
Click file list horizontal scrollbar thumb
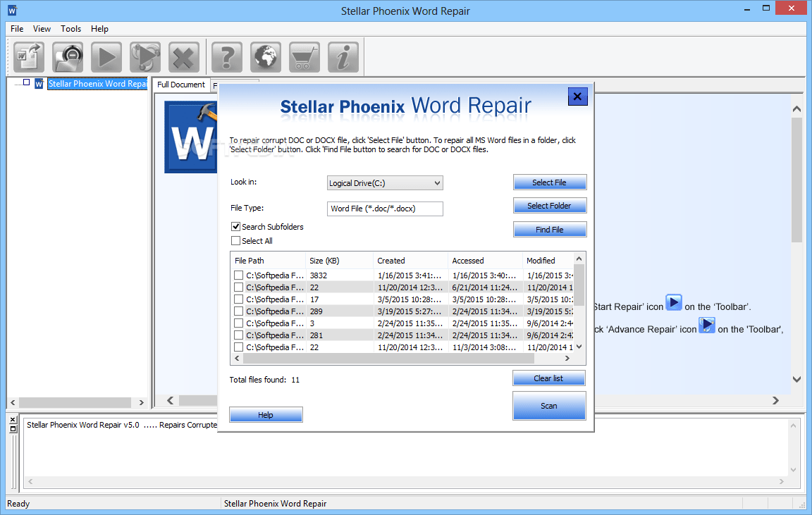click(388, 358)
